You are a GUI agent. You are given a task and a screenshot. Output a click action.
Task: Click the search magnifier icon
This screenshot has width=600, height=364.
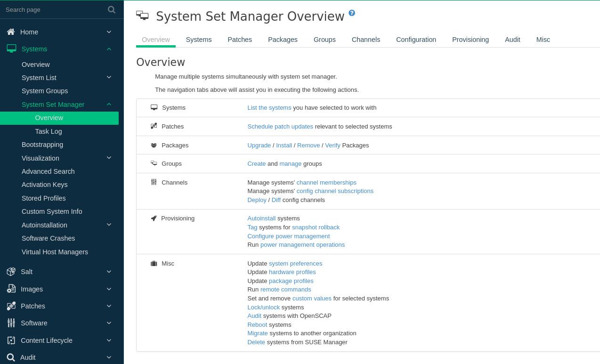[x=112, y=9]
